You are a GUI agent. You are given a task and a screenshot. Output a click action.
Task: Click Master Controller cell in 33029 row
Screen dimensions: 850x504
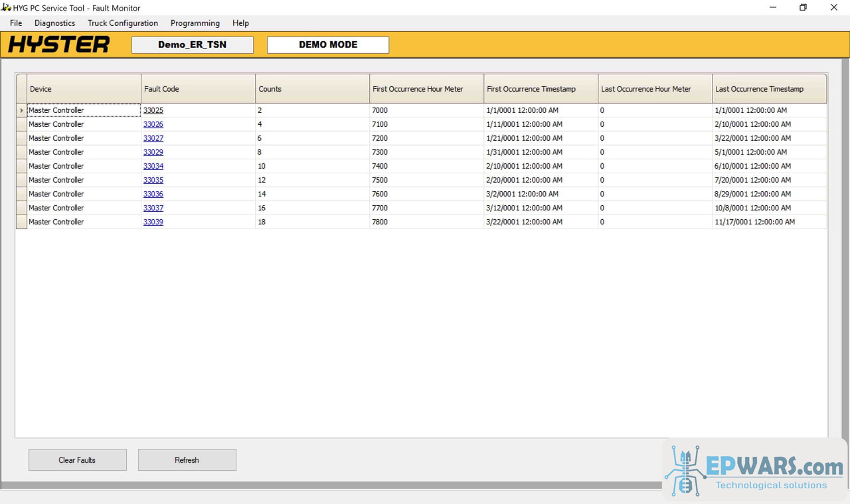pos(84,152)
